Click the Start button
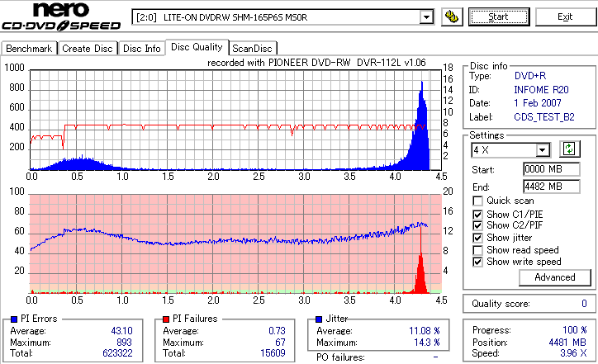Image resolution: width=598 pixels, height=364 pixels. tap(499, 17)
